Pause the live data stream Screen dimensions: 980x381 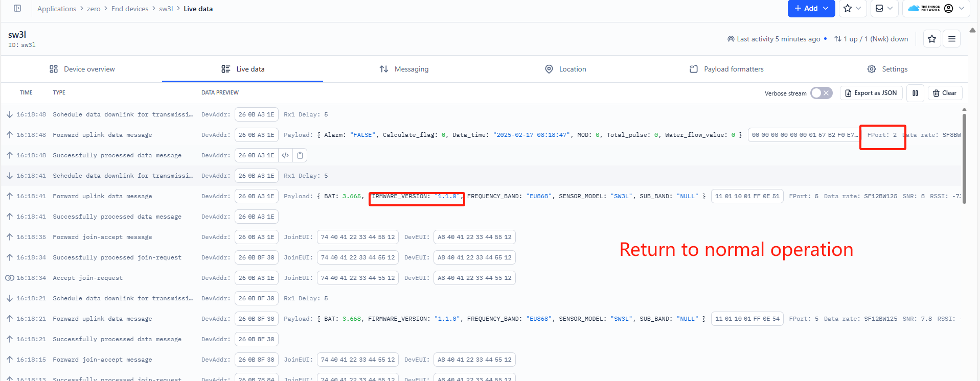(915, 93)
